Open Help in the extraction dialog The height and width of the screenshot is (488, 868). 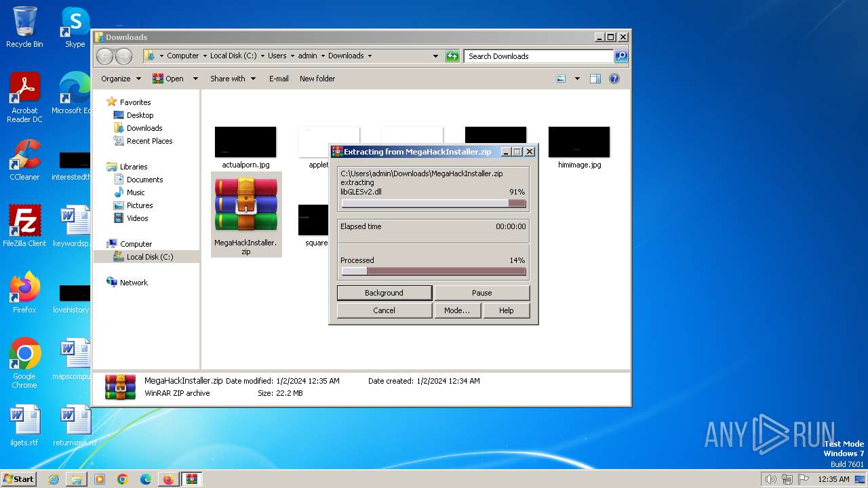tap(506, 310)
